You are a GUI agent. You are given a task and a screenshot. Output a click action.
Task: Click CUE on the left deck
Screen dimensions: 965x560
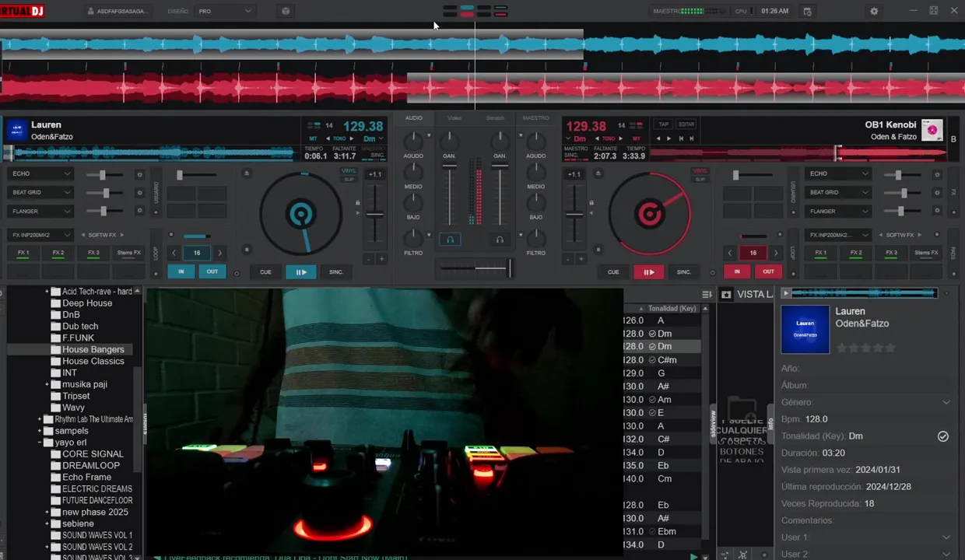pyautogui.click(x=265, y=271)
